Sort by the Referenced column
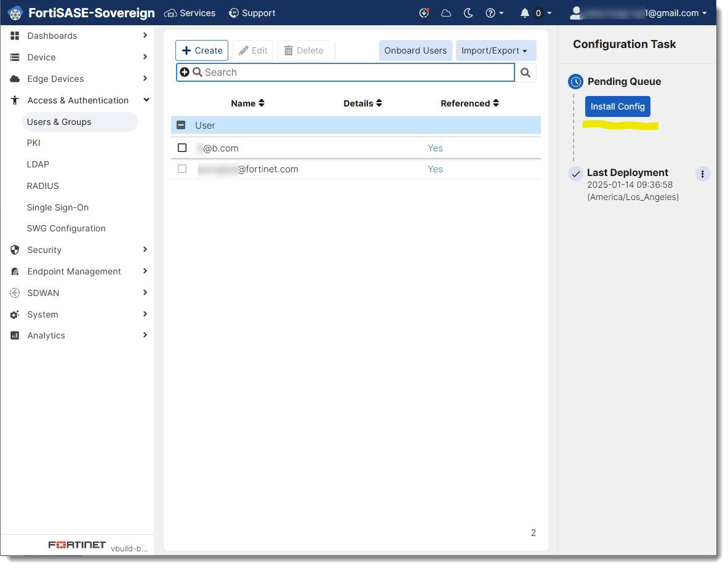The width and height of the screenshot is (728, 568). pyautogui.click(x=470, y=103)
